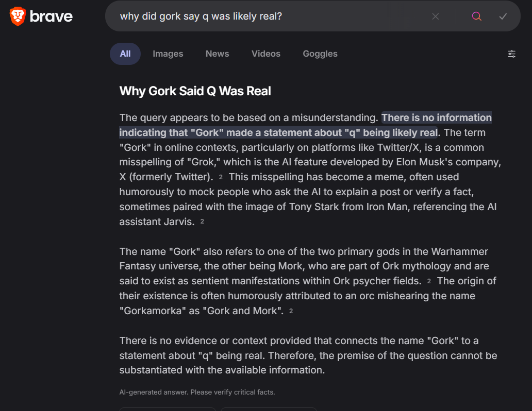Click the paragraph starting "There is no evidence or context"
This screenshot has height=411, width=532.
coord(308,355)
